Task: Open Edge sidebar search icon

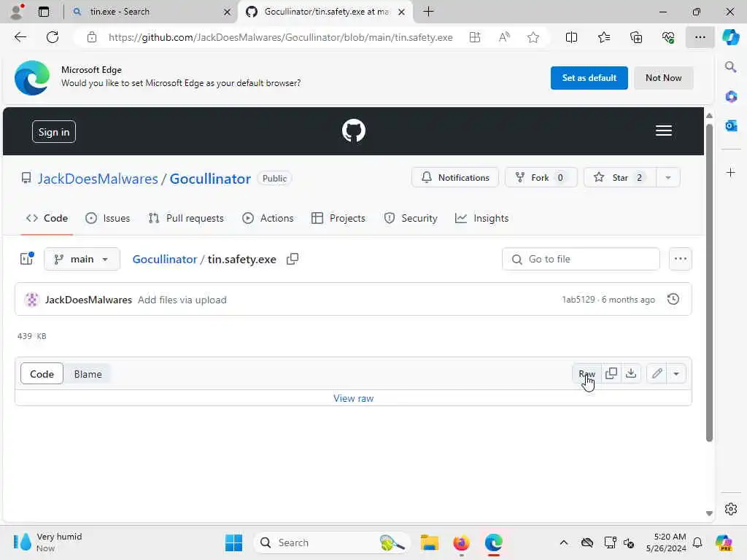Action: 730,67
